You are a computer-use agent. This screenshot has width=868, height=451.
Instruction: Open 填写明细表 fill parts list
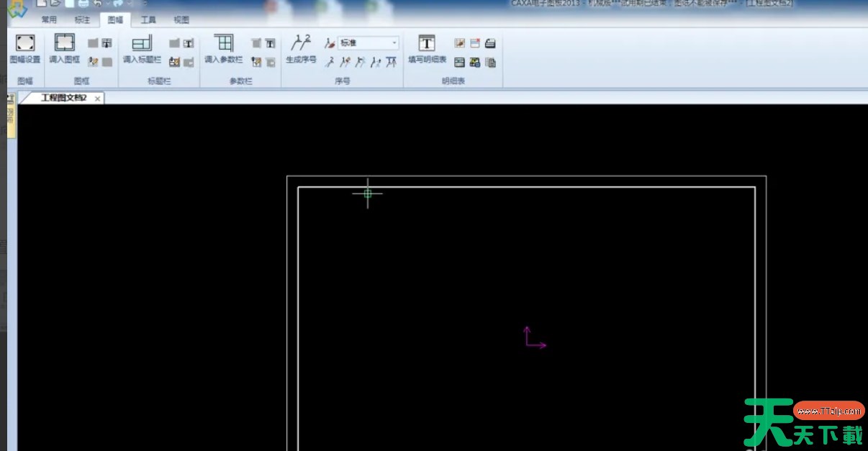427,48
